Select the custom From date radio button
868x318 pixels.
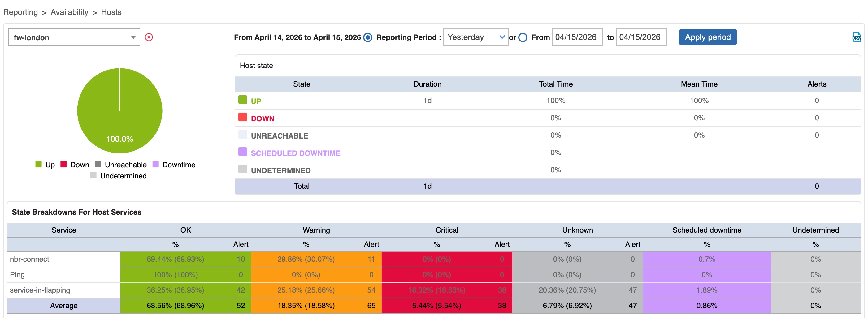tap(523, 37)
